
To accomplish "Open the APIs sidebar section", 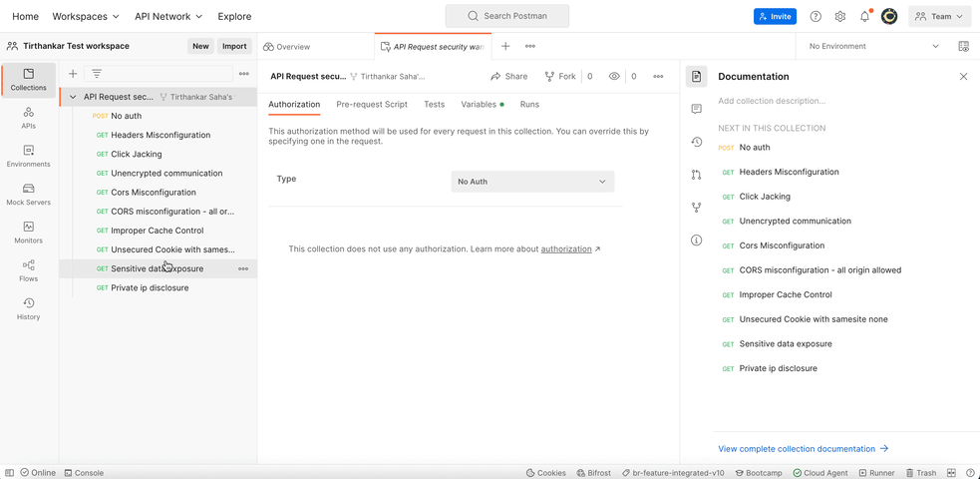I will click(28, 118).
